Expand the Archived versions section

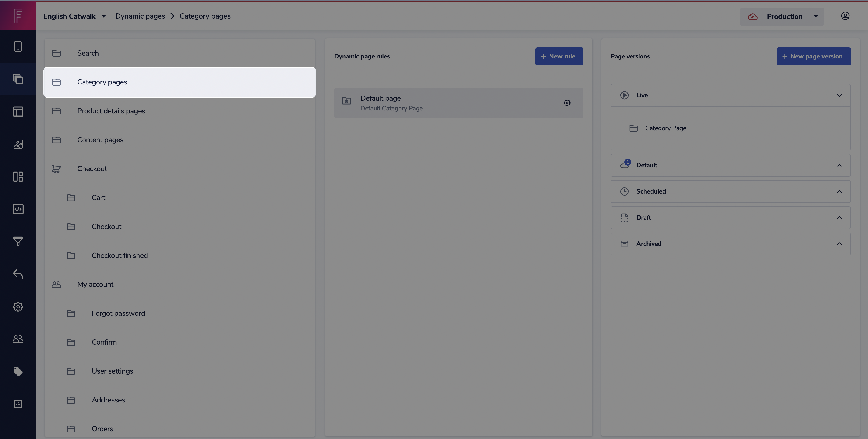tap(839, 244)
